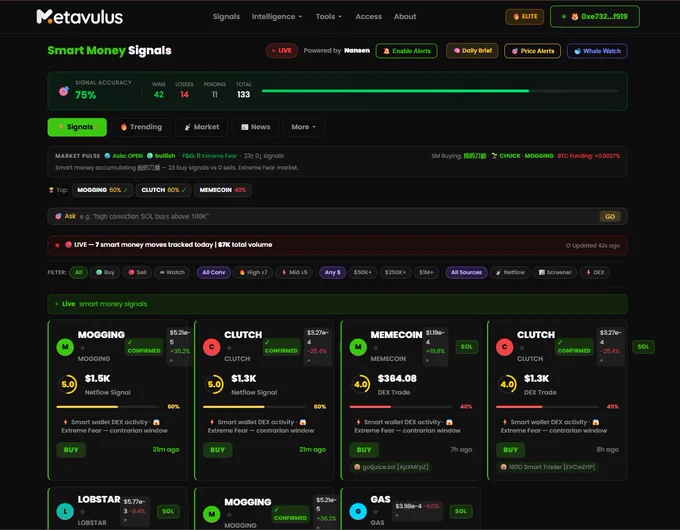The width and height of the screenshot is (680, 530).
Task: Select the High ≥7 conviction filter
Action: tap(253, 272)
